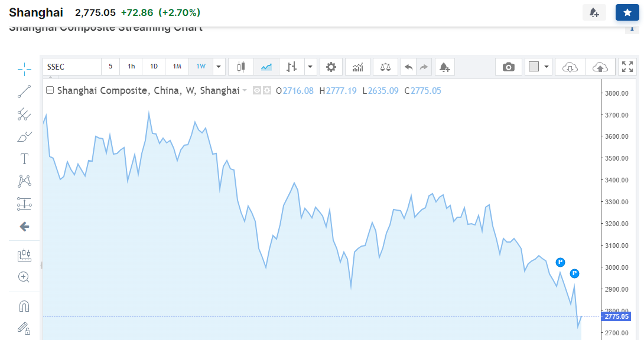The image size is (644, 340).
Task: Open the time interval dropdown
Action: pos(219,67)
